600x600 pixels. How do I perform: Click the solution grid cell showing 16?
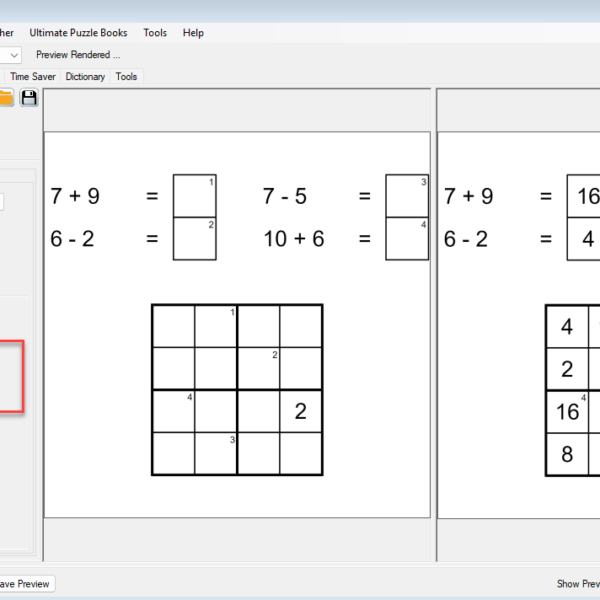[567, 412]
